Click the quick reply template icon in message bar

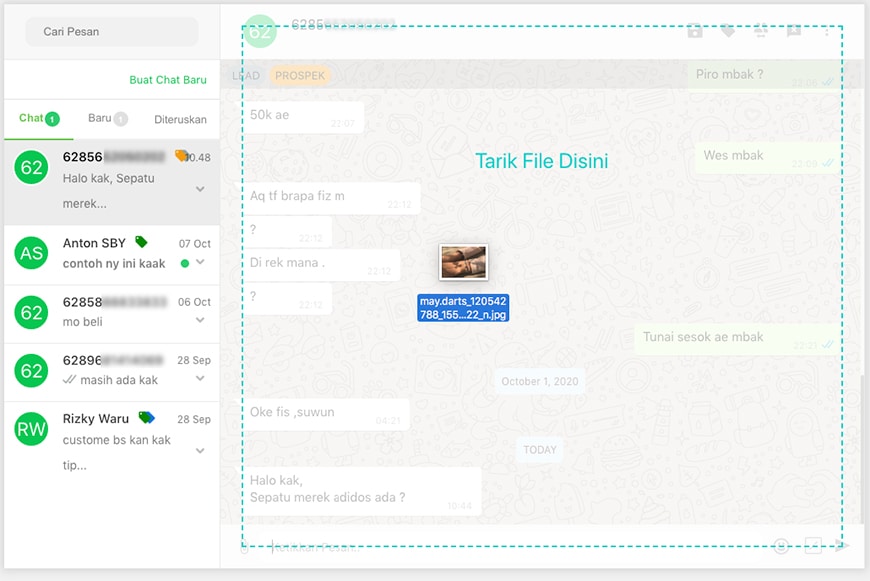pyautogui.click(x=813, y=546)
